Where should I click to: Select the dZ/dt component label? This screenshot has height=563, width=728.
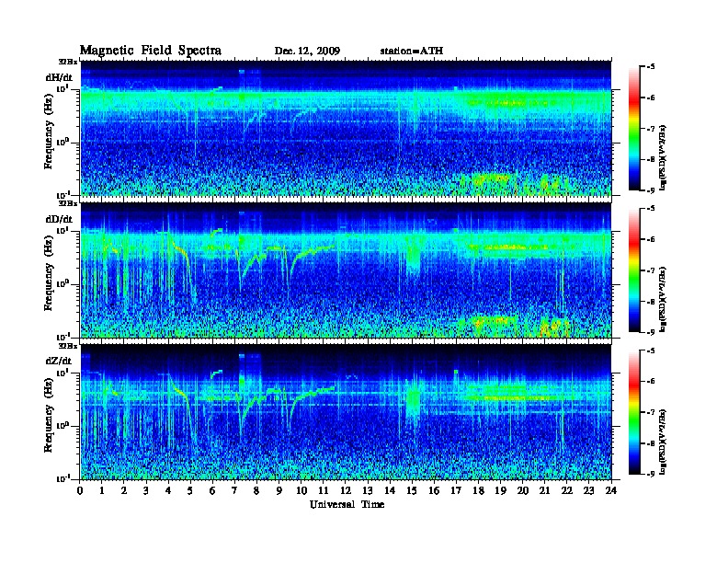(59, 361)
